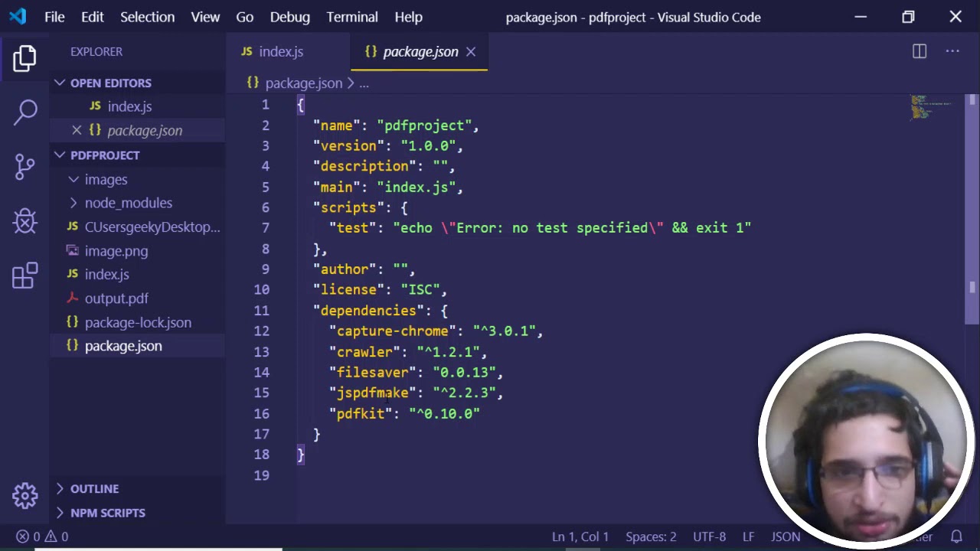Open the Terminal menu
Image resolution: width=980 pixels, height=551 pixels.
pos(352,17)
